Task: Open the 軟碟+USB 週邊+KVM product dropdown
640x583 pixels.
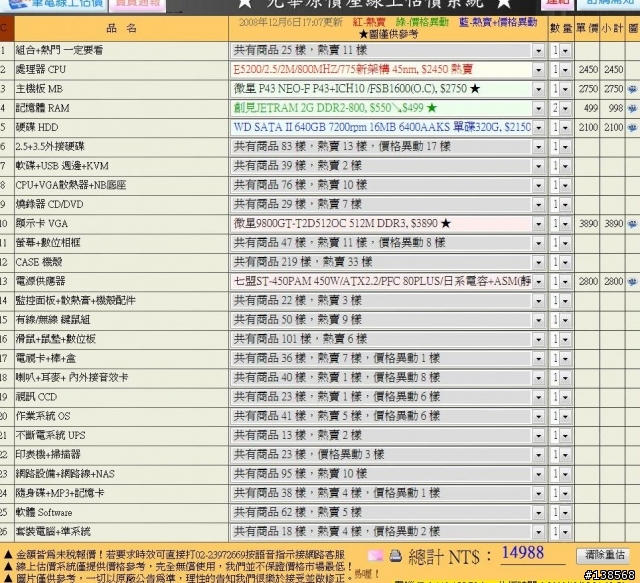Action: tap(387, 166)
